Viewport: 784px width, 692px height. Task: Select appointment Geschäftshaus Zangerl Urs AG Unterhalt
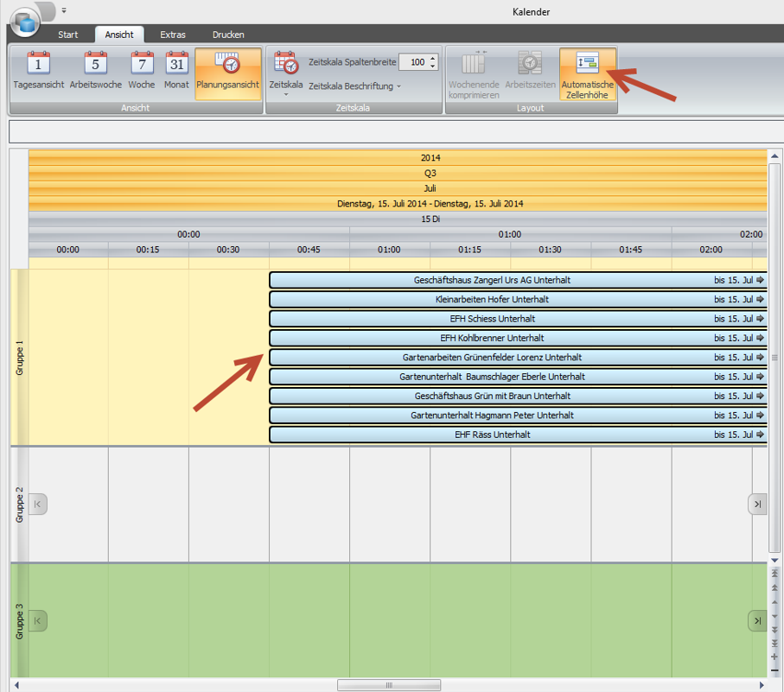point(518,280)
